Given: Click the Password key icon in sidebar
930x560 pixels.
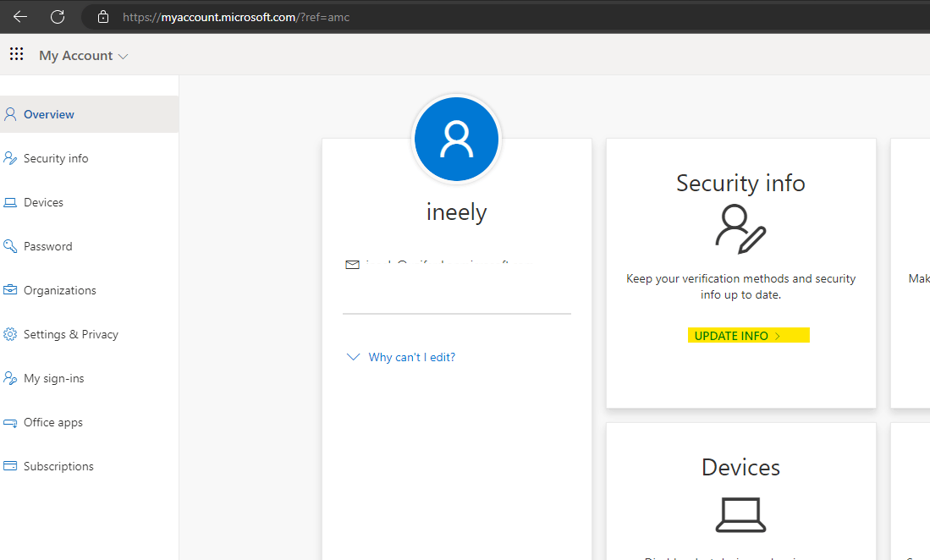Looking at the screenshot, I should click(x=10, y=246).
